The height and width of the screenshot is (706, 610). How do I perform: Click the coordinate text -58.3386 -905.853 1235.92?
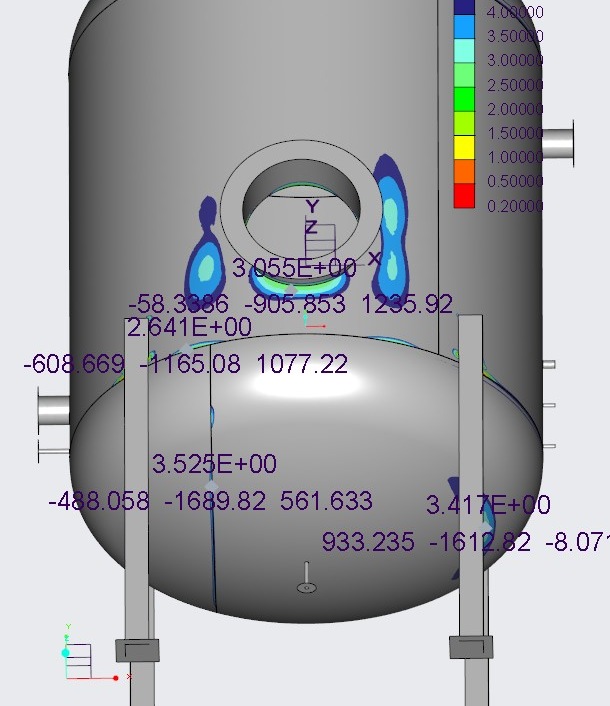pos(290,304)
